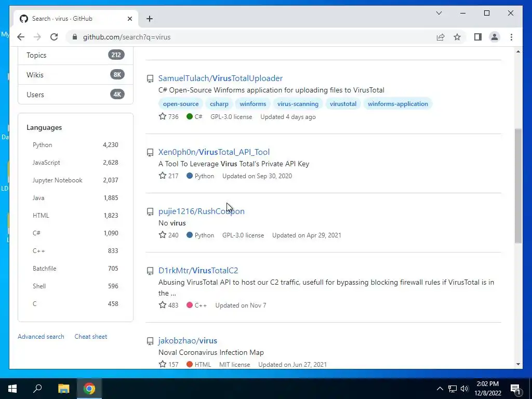Click the scrollbar down arrow
The height and width of the screenshot is (399, 532).
518,364
